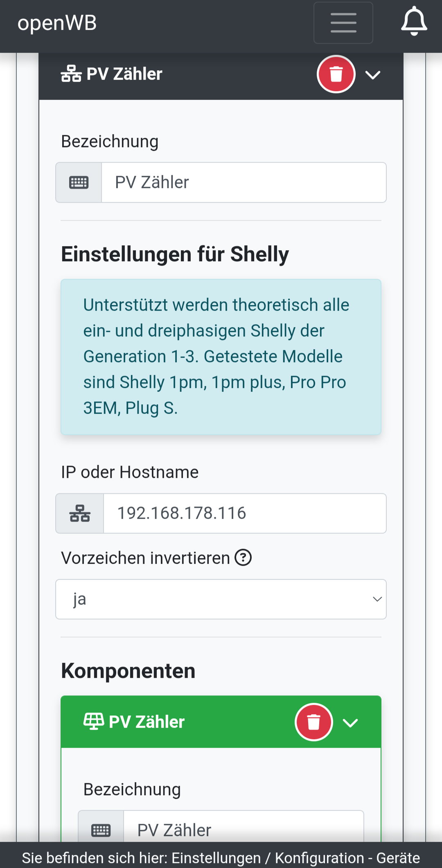
Task: Go to openWB home page
Action: pyautogui.click(x=57, y=23)
